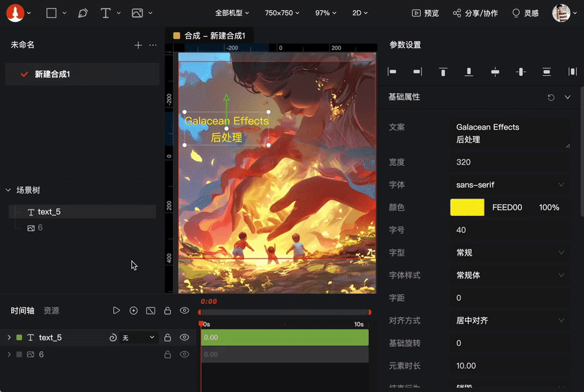
Task: Click the 预览 preview button
Action: [425, 13]
